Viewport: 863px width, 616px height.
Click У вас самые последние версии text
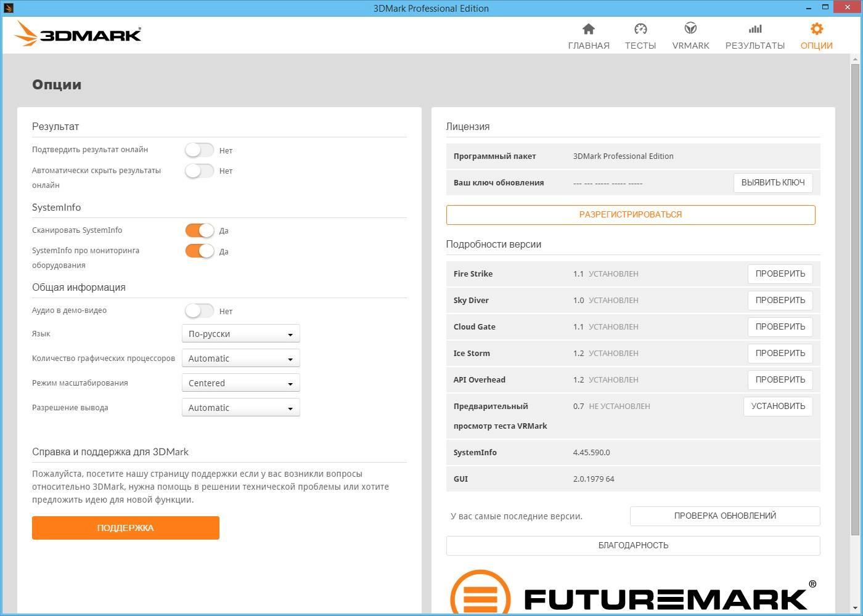pos(517,516)
